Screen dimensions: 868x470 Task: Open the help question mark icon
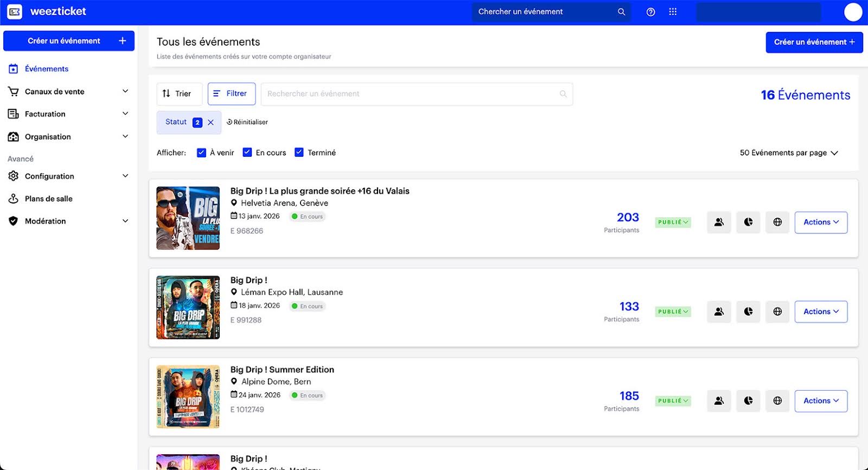(650, 12)
